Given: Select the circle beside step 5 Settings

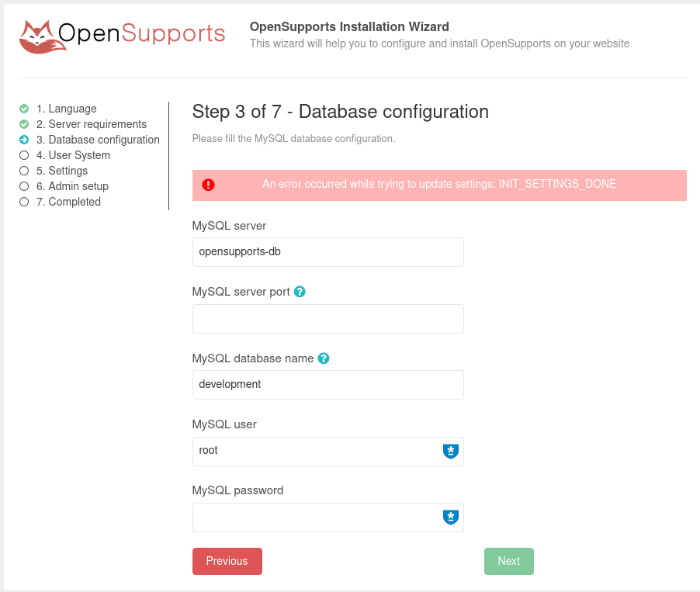Looking at the screenshot, I should [x=24, y=171].
